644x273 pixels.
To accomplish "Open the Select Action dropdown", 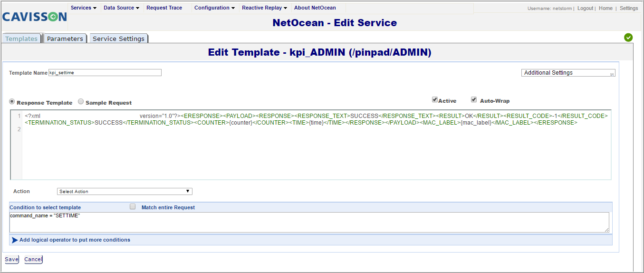I will tap(125, 191).
